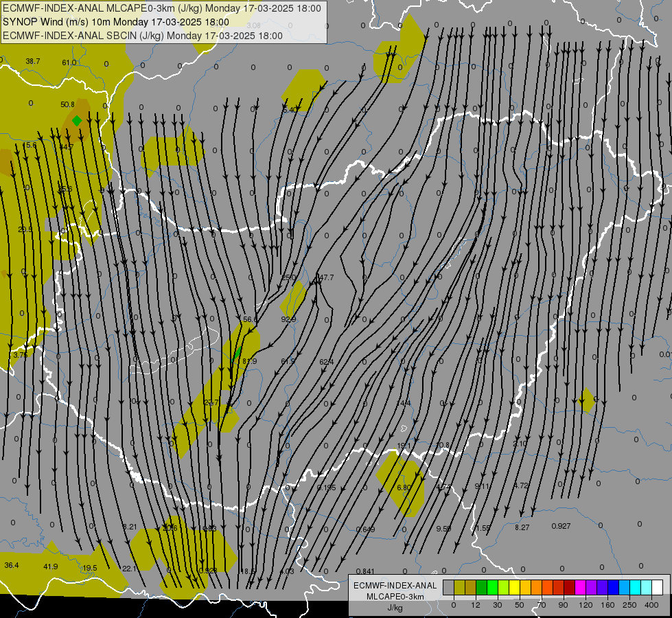This screenshot has height=618, width=672.
Task: Click the legend tick label '12'
Action: point(476,605)
